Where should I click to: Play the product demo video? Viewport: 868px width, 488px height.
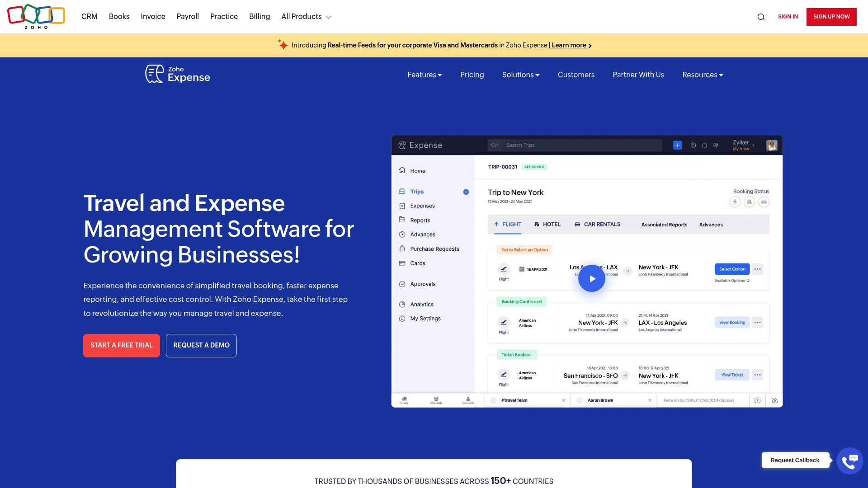[591, 278]
